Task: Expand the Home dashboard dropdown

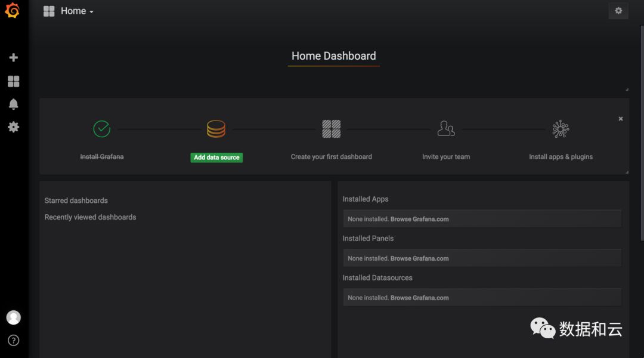Action: (x=77, y=11)
